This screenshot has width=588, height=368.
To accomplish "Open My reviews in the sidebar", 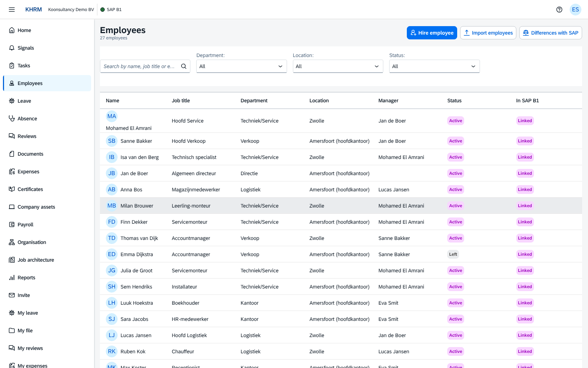I will pos(47,348).
